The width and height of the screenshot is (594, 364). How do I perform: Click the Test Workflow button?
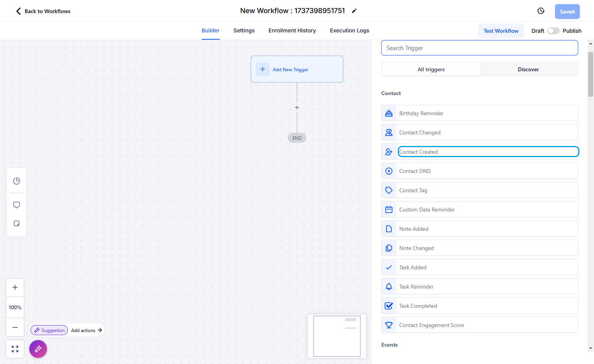pos(501,31)
